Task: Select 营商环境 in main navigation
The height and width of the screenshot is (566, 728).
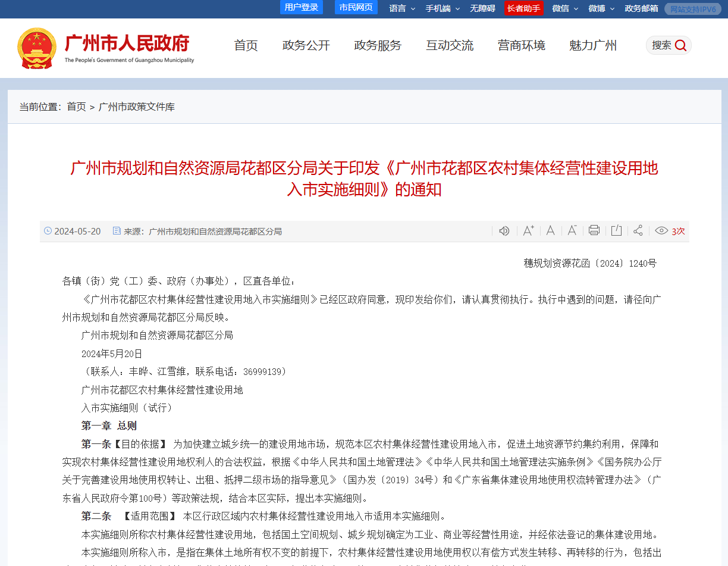Action: pyautogui.click(x=521, y=45)
